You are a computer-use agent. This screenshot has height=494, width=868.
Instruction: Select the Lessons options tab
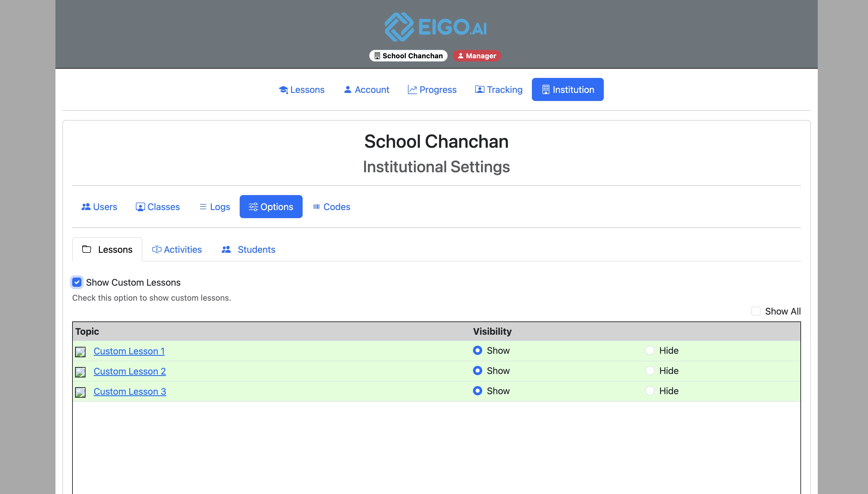pyautogui.click(x=107, y=249)
